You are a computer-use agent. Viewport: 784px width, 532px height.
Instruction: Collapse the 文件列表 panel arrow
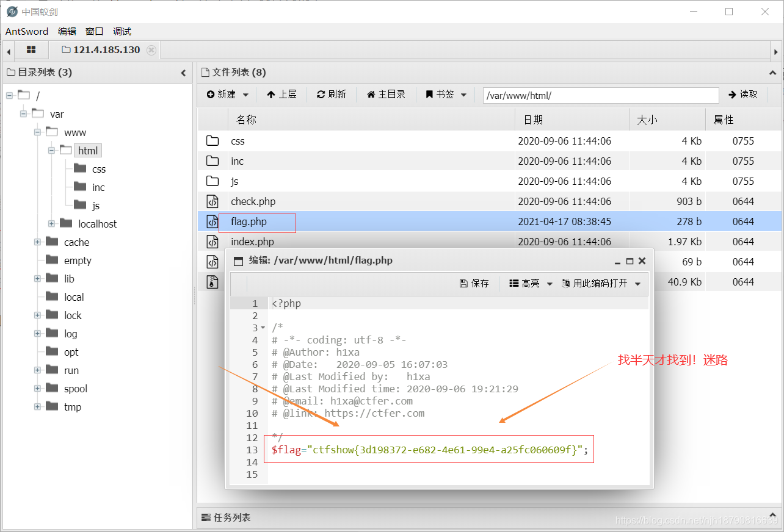coord(773,73)
